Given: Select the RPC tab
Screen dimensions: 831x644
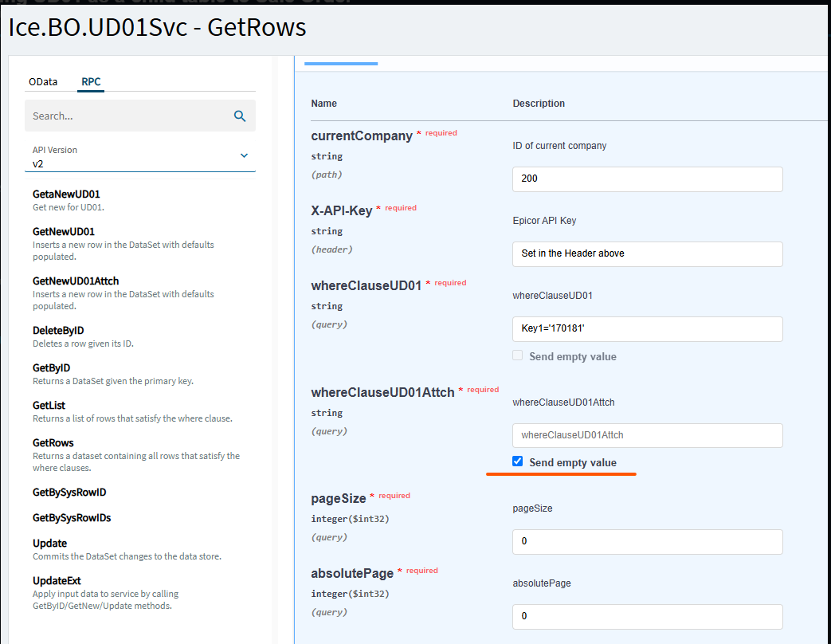Looking at the screenshot, I should tap(91, 81).
